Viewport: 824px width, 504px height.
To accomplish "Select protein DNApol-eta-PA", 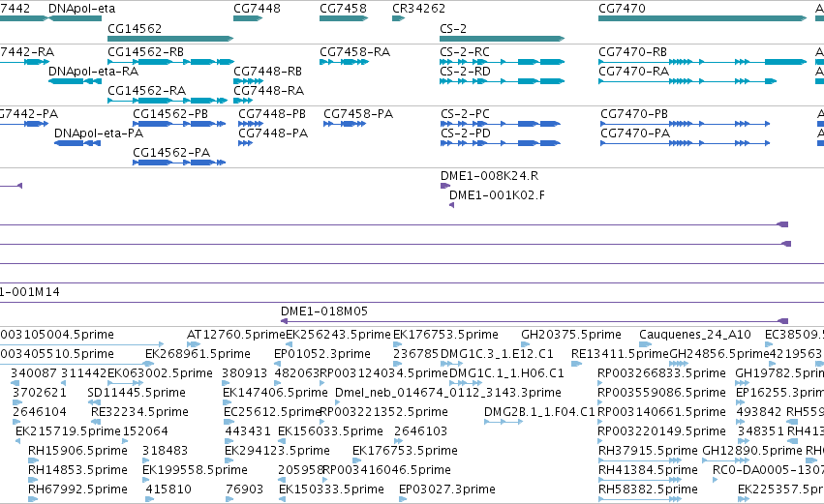I will pyautogui.click(x=99, y=133).
